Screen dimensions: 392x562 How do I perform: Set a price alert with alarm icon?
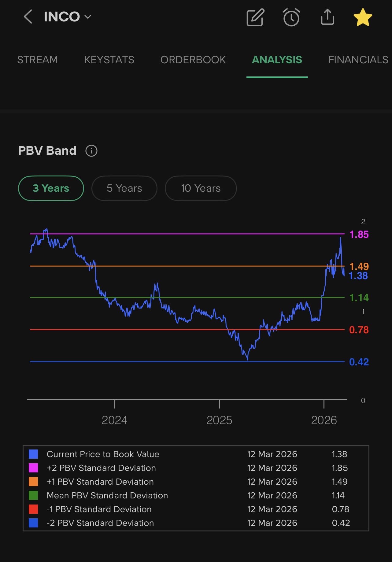291,17
